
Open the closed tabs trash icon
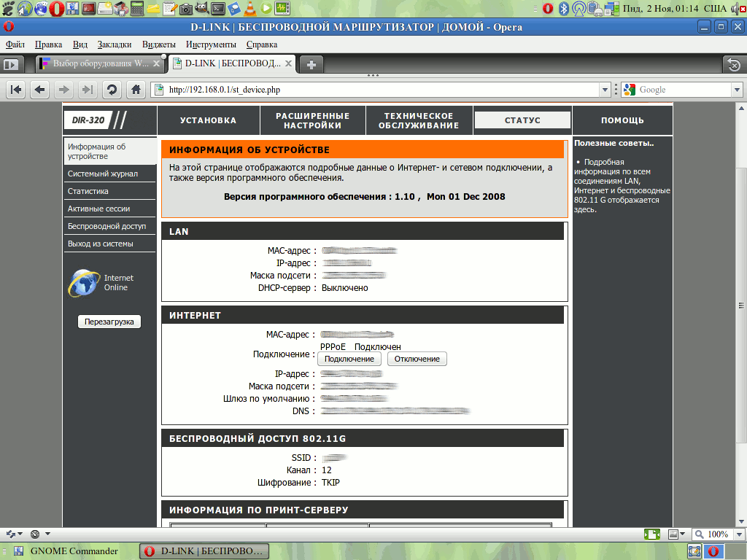(x=734, y=64)
